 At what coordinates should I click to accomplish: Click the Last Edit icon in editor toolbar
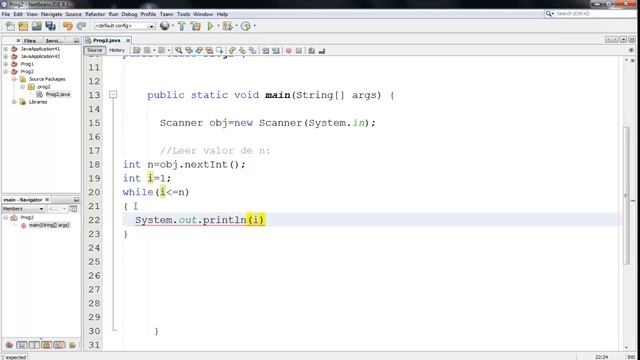pos(137,51)
